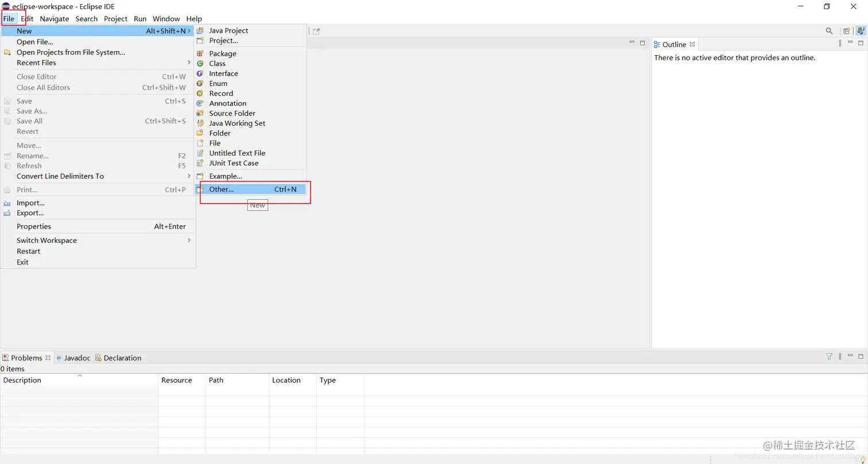Click the magnifier Search icon in top toolbar
The width and height of the screenshot is (868, 464).
pos(829,31)
